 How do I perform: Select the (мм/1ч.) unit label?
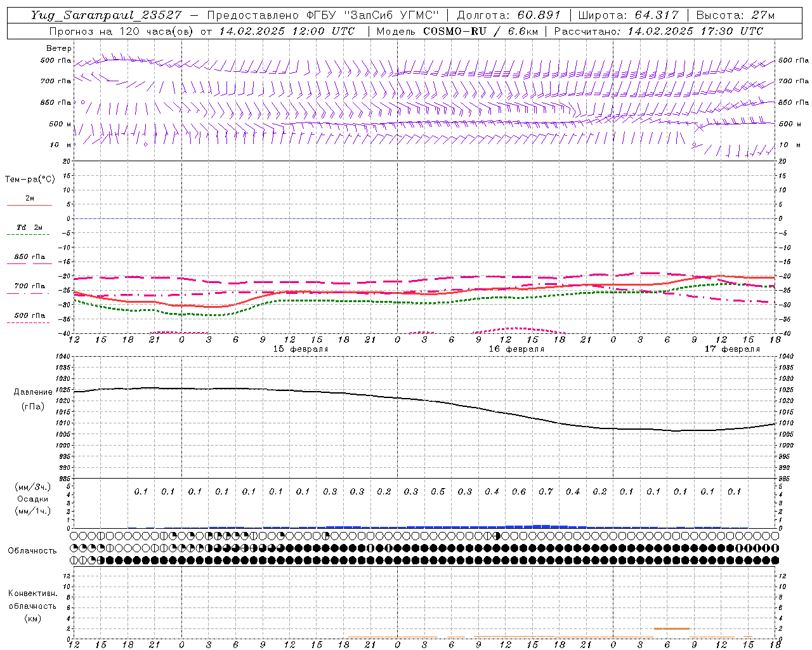(32, 511)
